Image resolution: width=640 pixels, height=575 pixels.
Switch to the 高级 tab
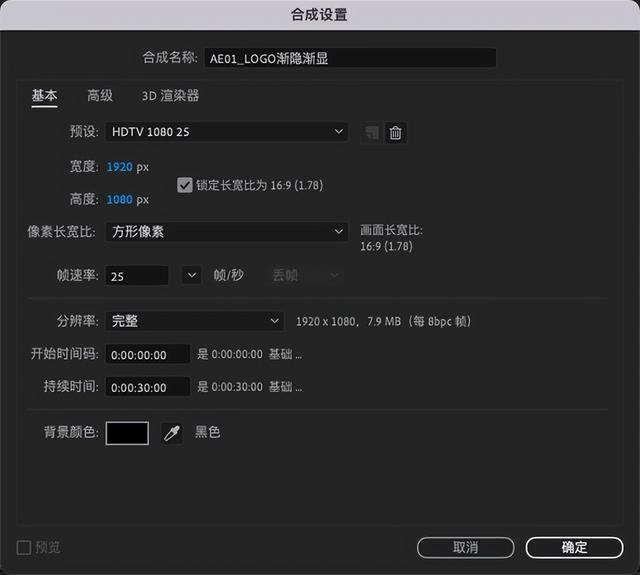pyautogui.click(x=100, y=96)
